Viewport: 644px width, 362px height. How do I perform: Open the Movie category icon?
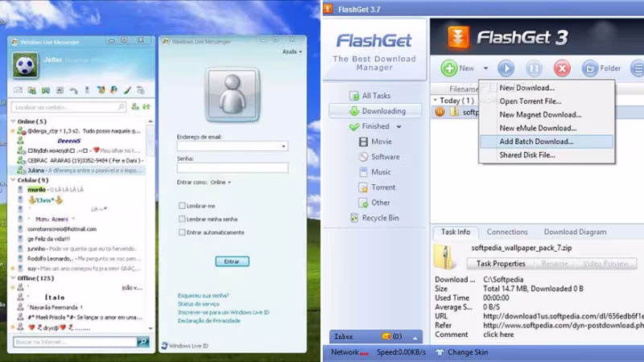click(x=363, y=142)
